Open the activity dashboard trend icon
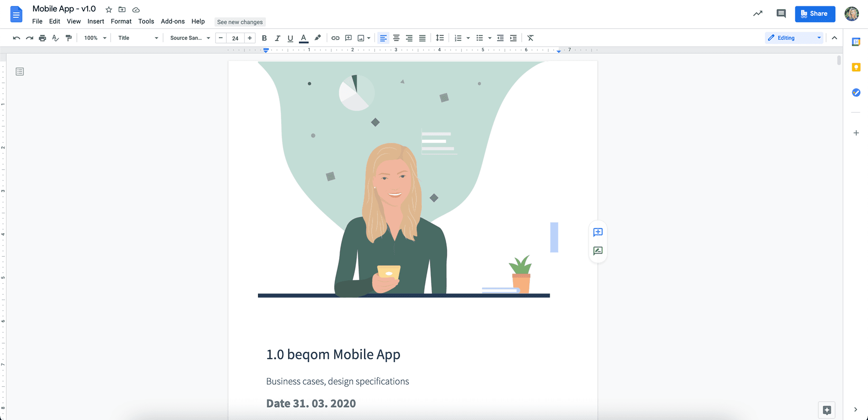Screen dimensions: 868x420 pos(758,14)
